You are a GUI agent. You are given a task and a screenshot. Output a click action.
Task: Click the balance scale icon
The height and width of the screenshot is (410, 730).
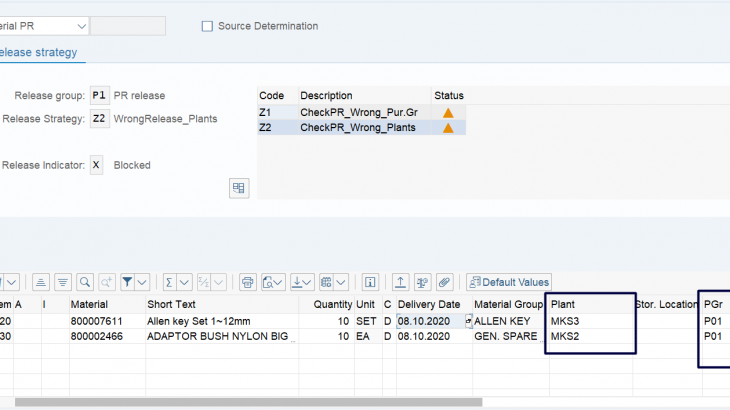pos(422,282)
